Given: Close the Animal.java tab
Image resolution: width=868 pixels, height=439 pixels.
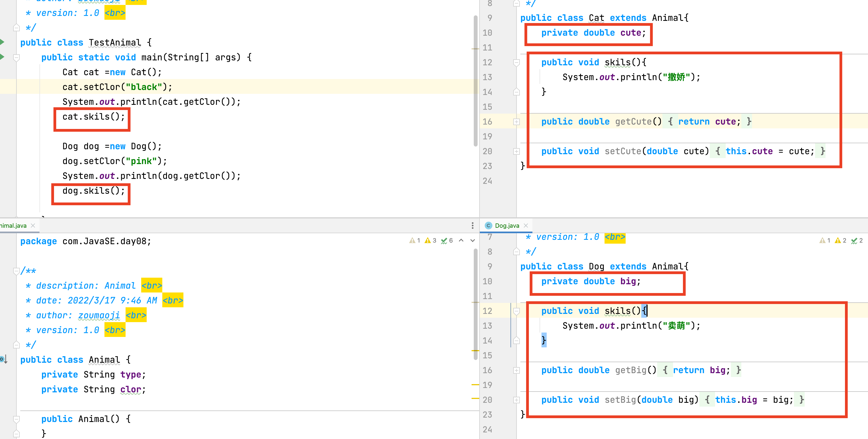Looking at the screenshot, I should (33, 226).
